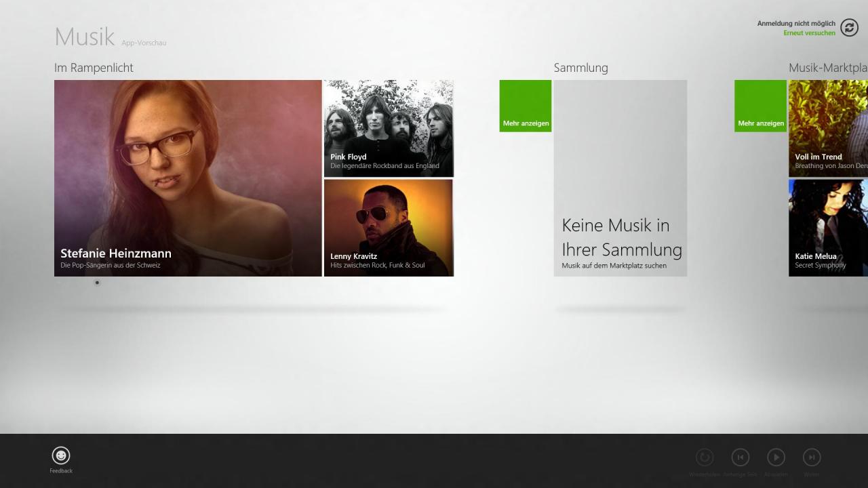Click the sync refresh icon beside Anmeldung nicht möglich
The width and height of the screenshot is (868, 488).
tap(849, 27)
